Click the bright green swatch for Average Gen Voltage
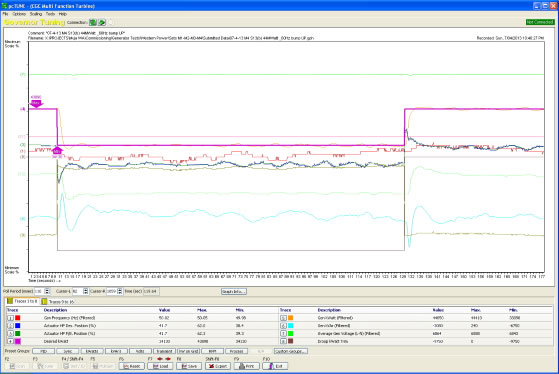The image size is (559, 374). pyautogui.click(x=291, y=333)
